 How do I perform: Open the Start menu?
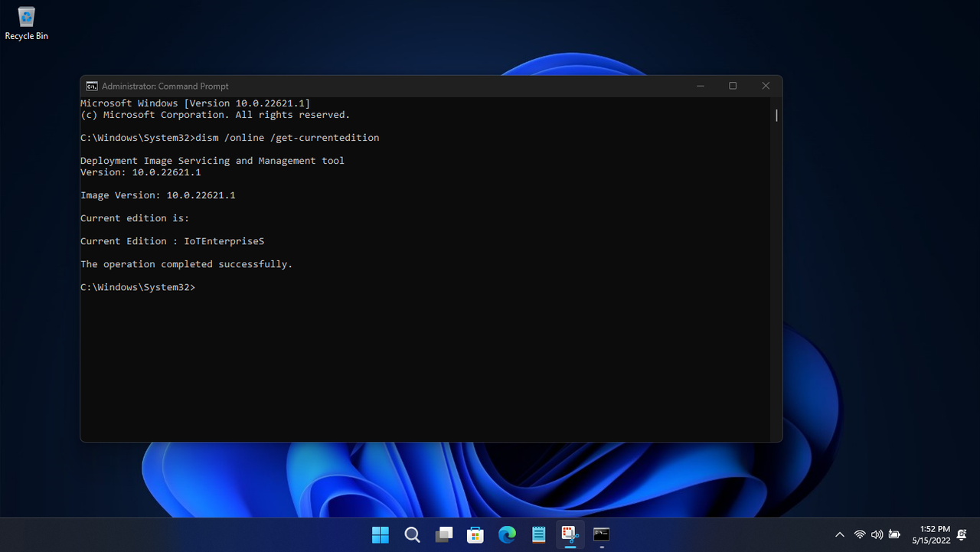(380, 534)
